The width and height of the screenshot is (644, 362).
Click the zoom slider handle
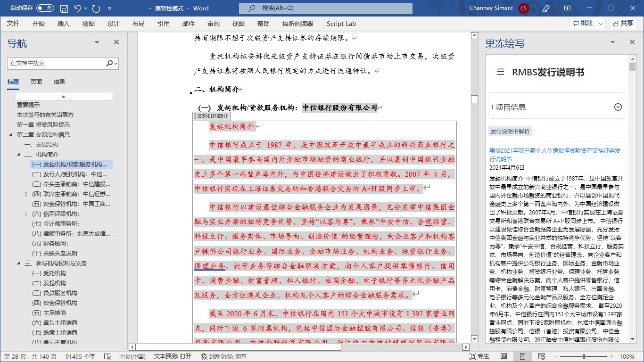(584, 357)
